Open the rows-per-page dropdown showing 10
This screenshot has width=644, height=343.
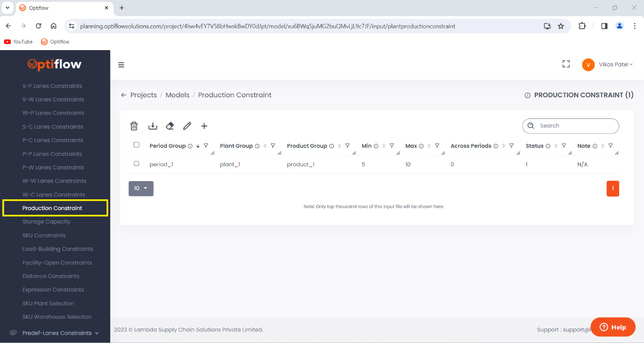pyautogui.click(x=141, y=188)
